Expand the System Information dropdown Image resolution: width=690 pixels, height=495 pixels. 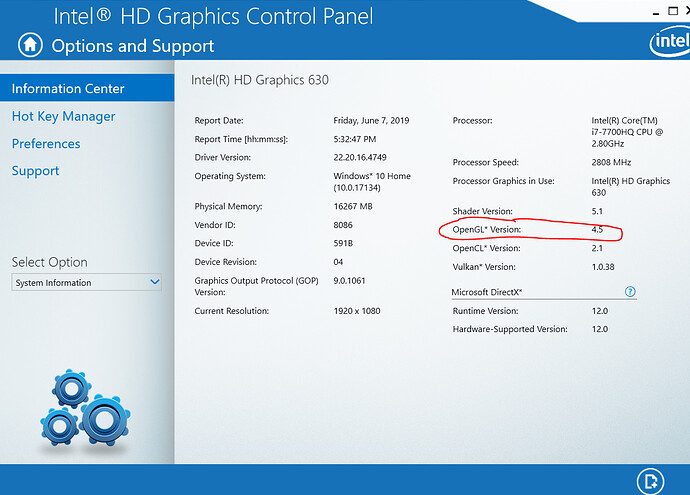coord(86,282)
